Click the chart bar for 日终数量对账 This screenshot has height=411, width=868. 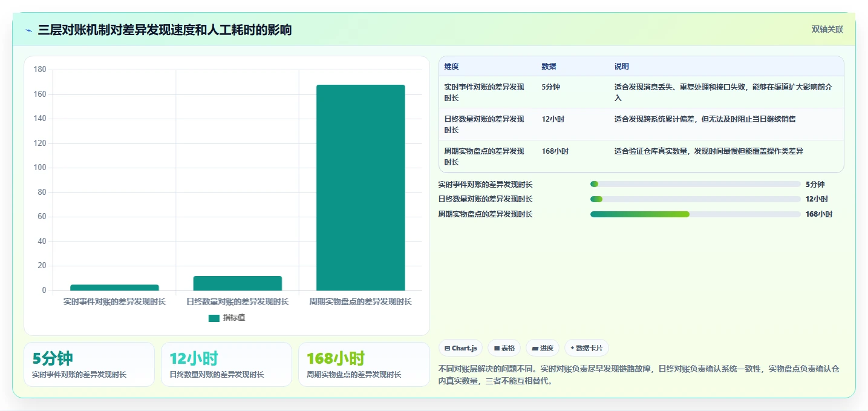coord(238,283)
